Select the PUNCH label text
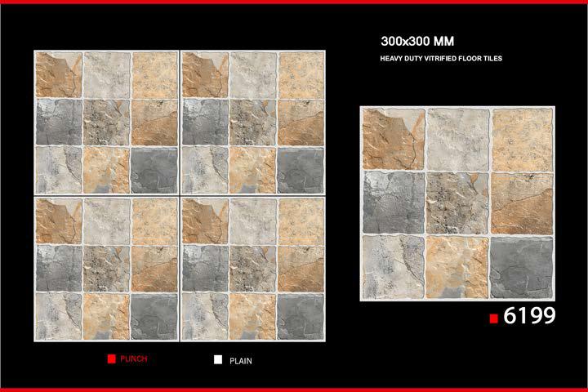This screenshot has width=588, height=392. tap(133, 359)
